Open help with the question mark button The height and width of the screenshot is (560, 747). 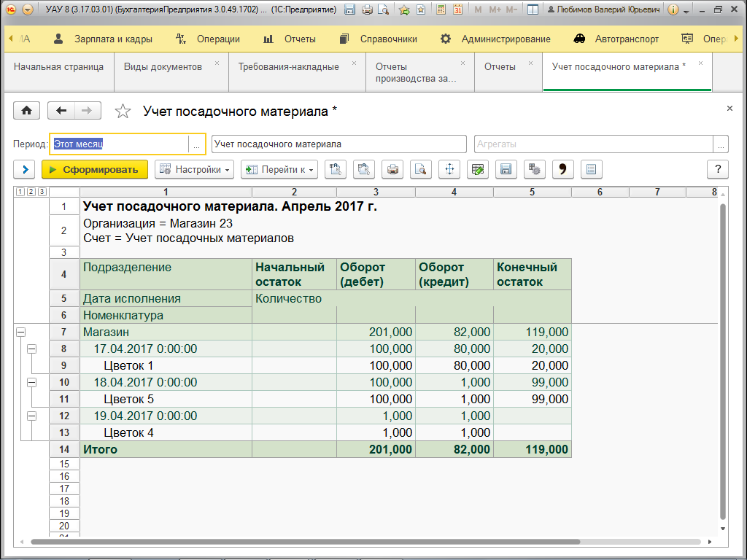pos(718,169)
